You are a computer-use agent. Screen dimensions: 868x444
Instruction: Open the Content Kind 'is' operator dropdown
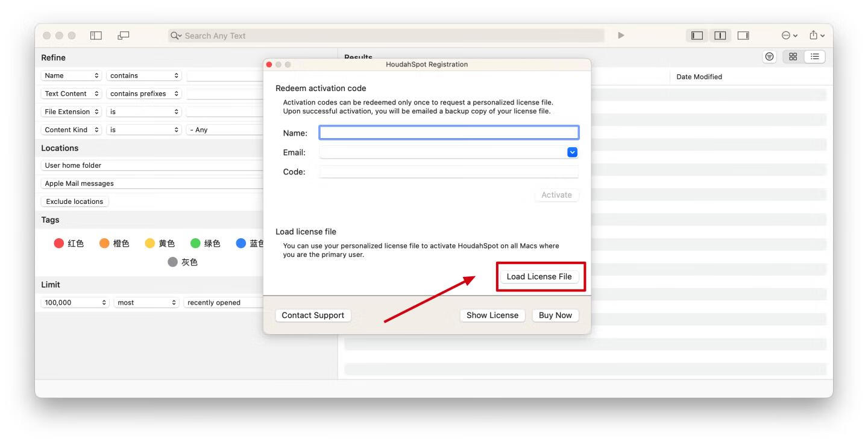point(144,130)
